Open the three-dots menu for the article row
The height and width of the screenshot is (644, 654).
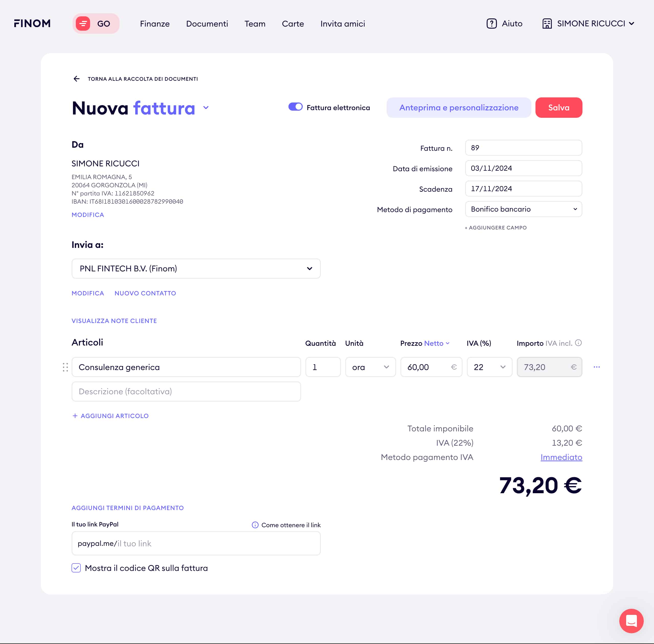click(597, 367)
